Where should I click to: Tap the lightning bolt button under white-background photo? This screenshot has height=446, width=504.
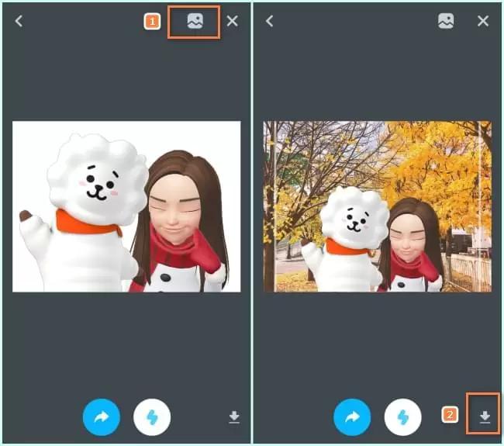pyautogui.click(x=152, y=417)
